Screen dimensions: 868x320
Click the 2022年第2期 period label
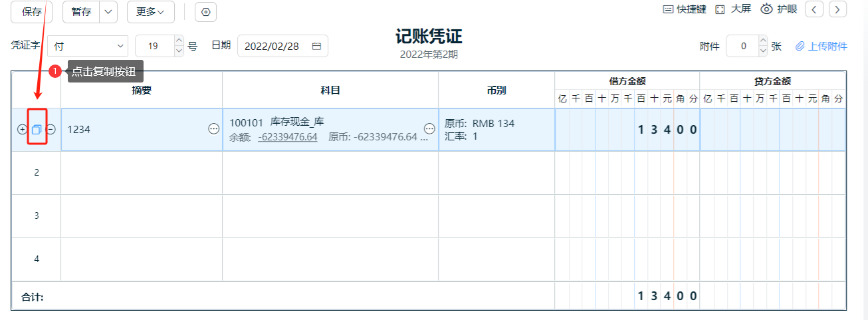point(429,55)
